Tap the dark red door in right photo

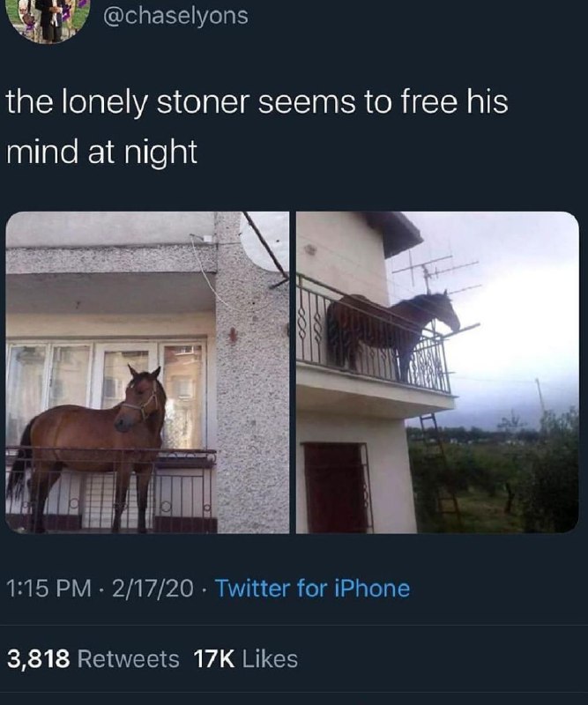click(338, 488)
